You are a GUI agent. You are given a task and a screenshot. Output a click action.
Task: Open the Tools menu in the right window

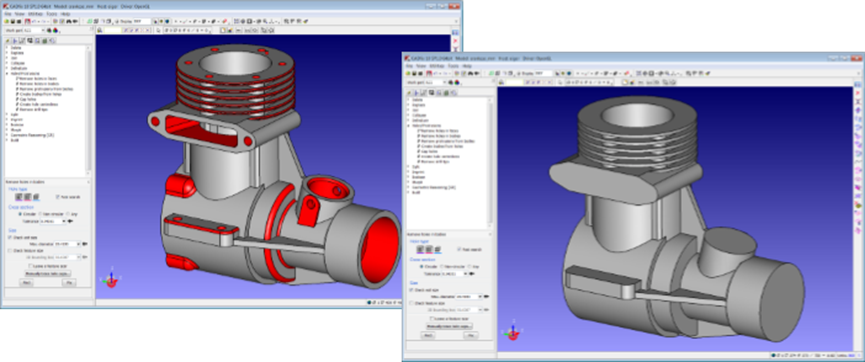click(453, 66)
